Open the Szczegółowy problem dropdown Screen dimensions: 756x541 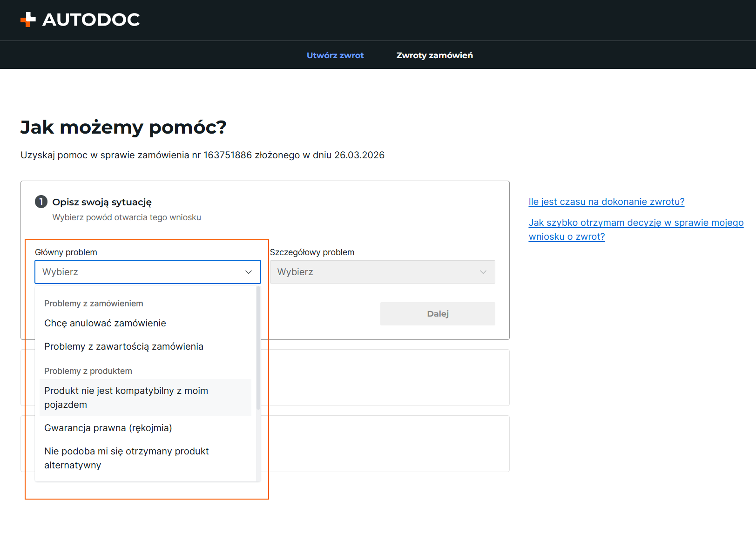point(382,272)
